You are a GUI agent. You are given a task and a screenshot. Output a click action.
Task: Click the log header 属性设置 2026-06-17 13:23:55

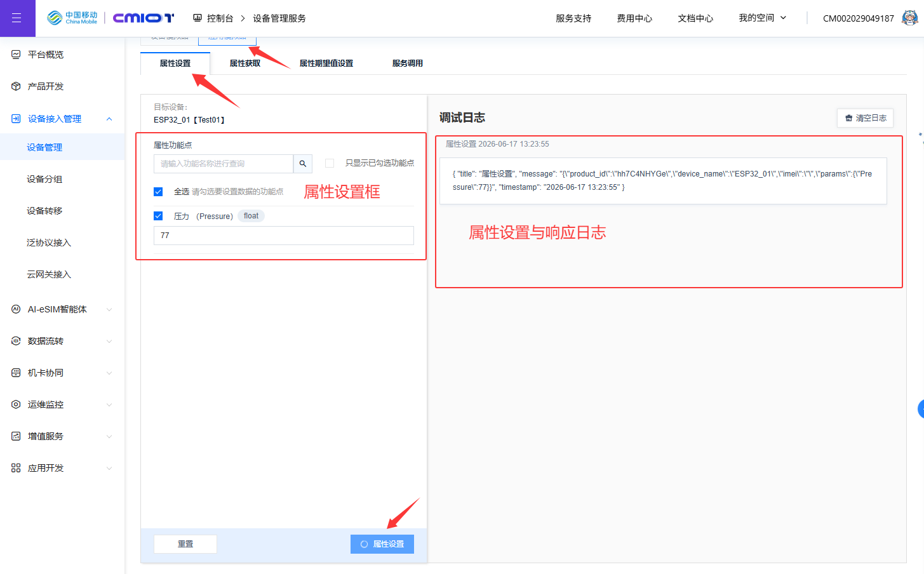[x=497, y=144]
